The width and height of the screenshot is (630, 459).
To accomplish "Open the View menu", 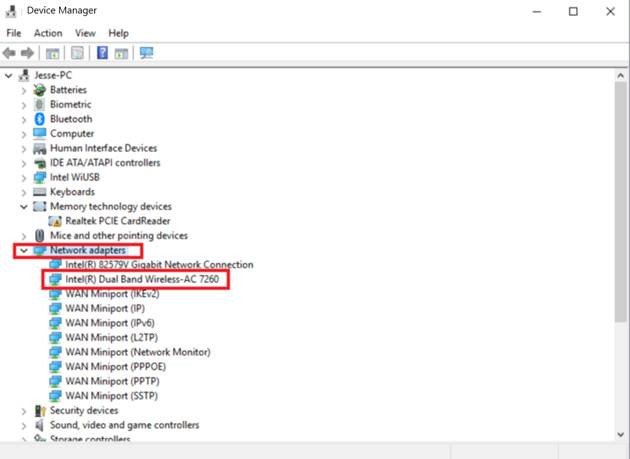I will (x=85, y=33).
